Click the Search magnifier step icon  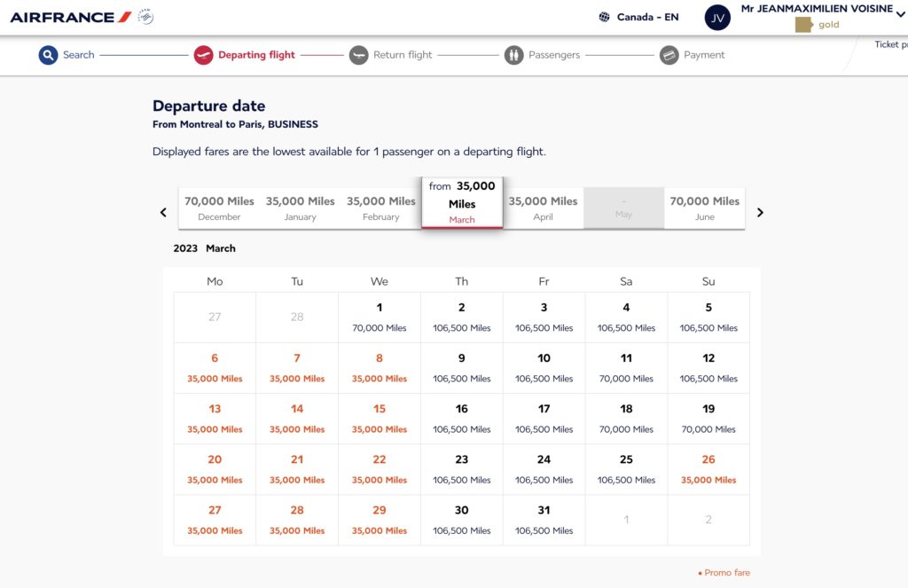[48, 55]
